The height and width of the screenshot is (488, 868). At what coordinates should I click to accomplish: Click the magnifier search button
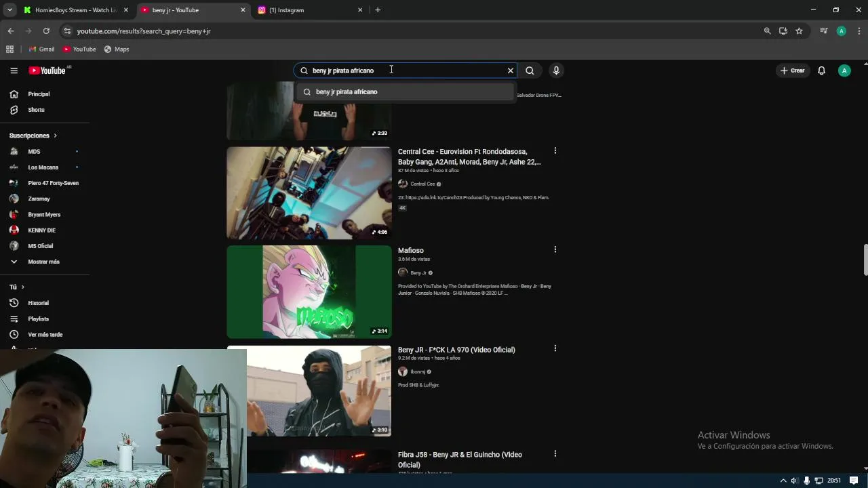530,70
